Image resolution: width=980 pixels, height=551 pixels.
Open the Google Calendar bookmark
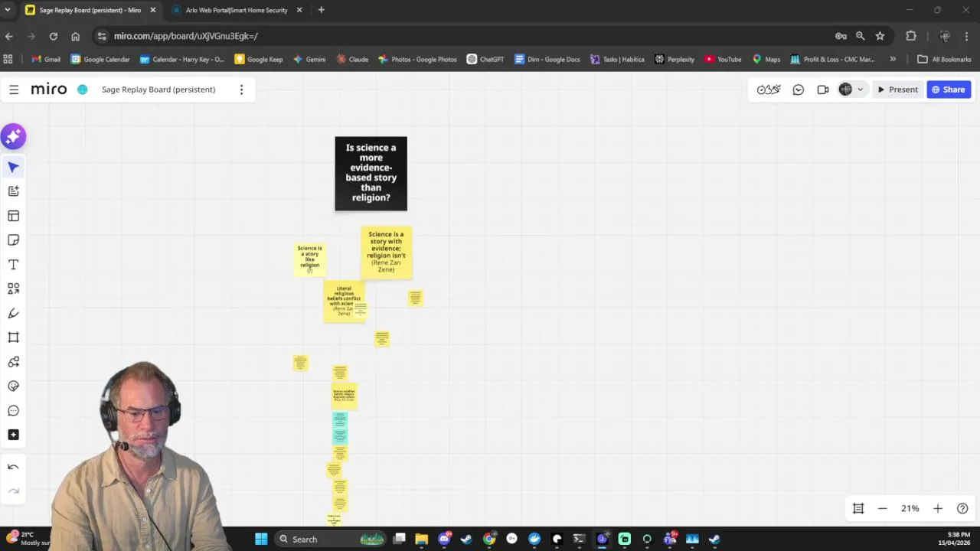tap(100, 59)
